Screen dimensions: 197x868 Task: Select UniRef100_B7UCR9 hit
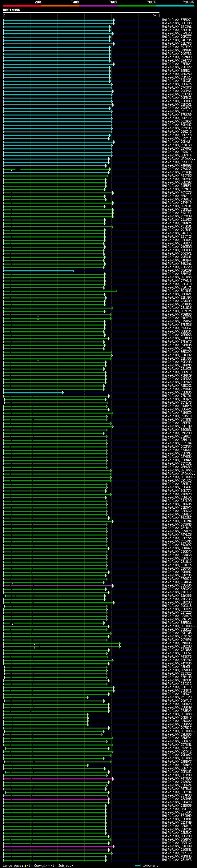(x=177, y=115)
